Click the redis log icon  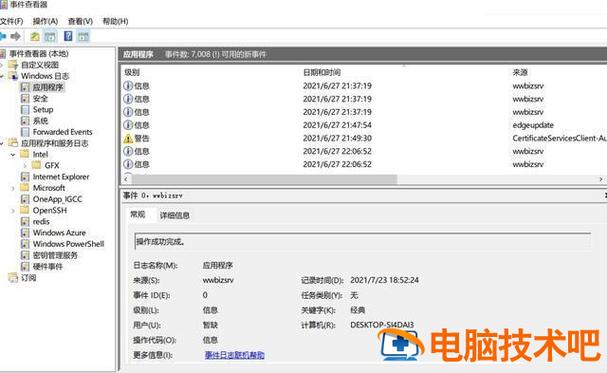pos(25,221)
